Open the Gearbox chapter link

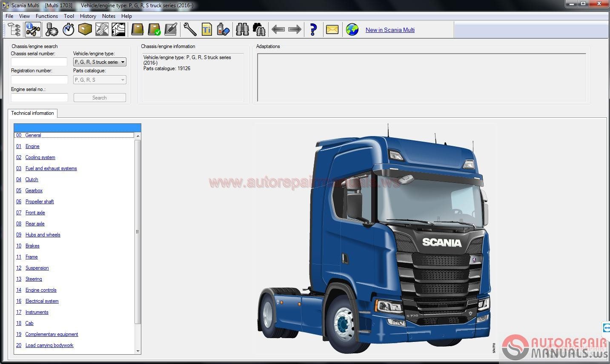(x=34, y=191)
